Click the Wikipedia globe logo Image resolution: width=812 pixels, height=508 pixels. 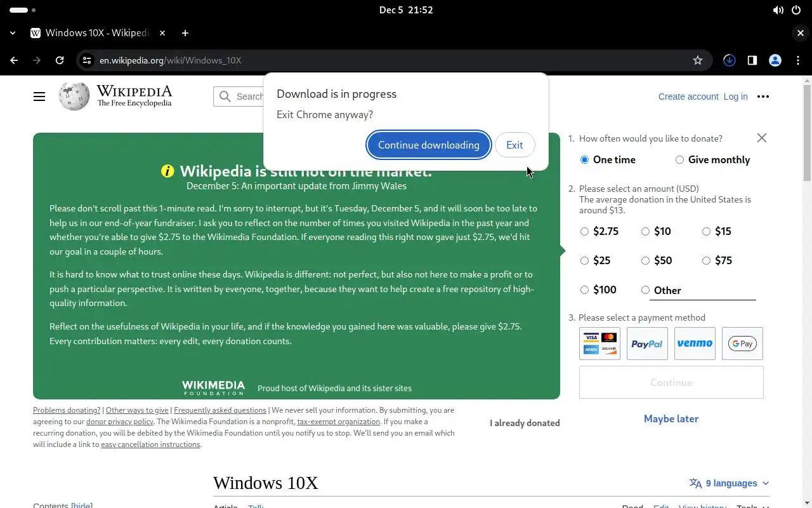pyautogui.click(x=74, y=97)
